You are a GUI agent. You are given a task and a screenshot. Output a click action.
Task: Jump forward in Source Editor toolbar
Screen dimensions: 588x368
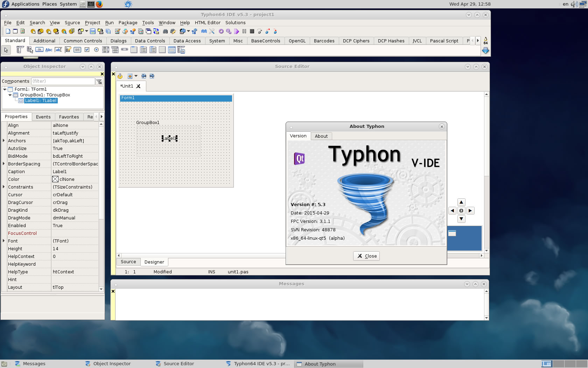(152, 76)
